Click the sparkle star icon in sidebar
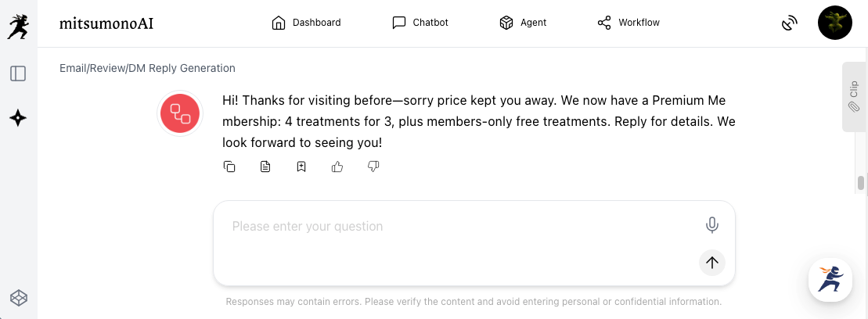The width and height of the screenshot is (868, 319). tap(18, 118)
